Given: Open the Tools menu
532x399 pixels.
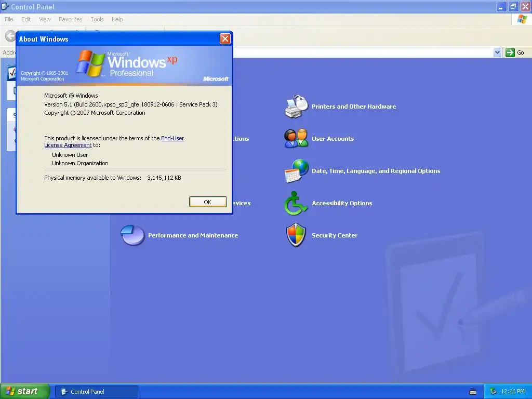Looking at the screenshot, I should (x=97, y=19).
